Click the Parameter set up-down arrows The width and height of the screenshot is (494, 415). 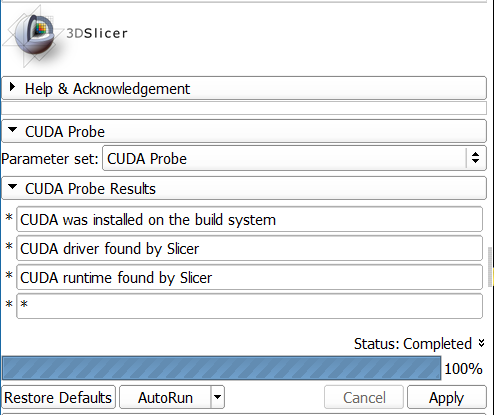476,158
